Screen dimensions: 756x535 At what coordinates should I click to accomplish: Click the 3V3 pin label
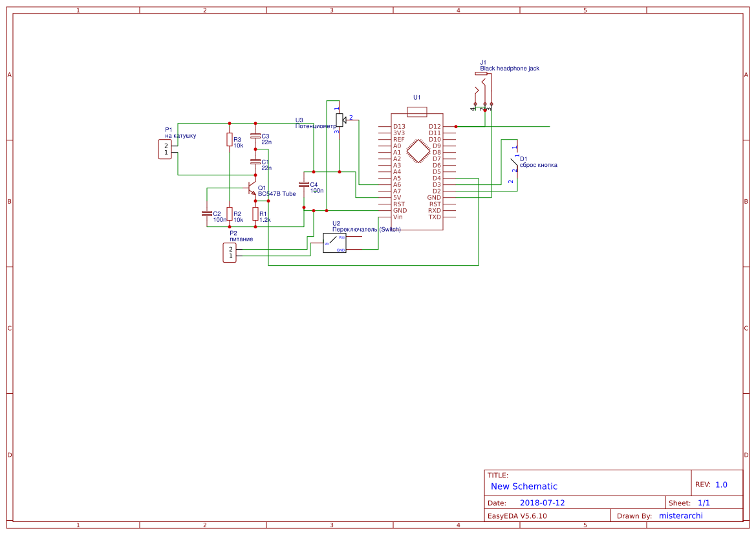click(x=399, y=133)
